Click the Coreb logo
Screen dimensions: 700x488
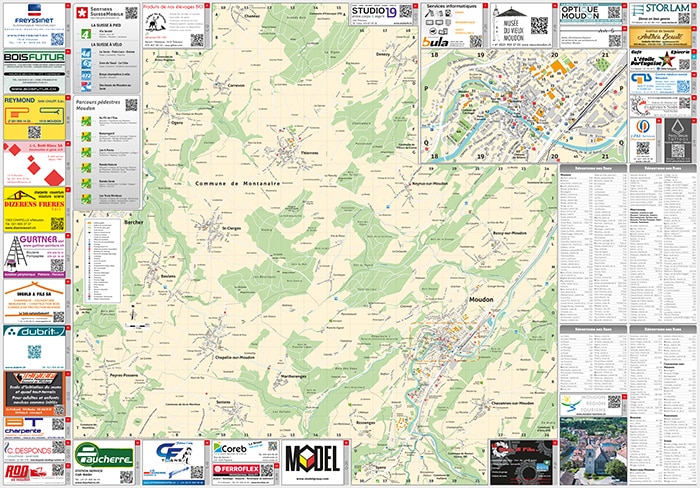pyautogui.click(x=230, y=449)
